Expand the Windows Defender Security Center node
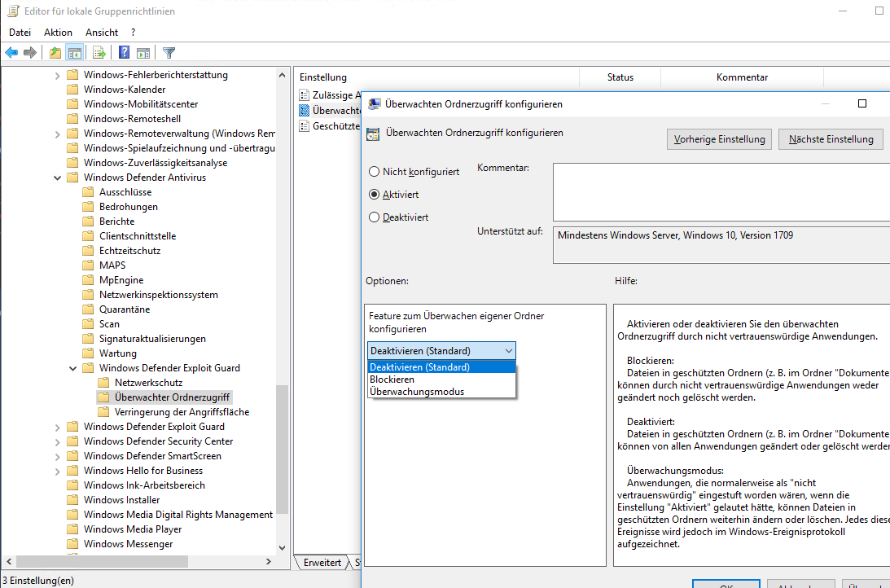890x588 pixels. (57, 441)
